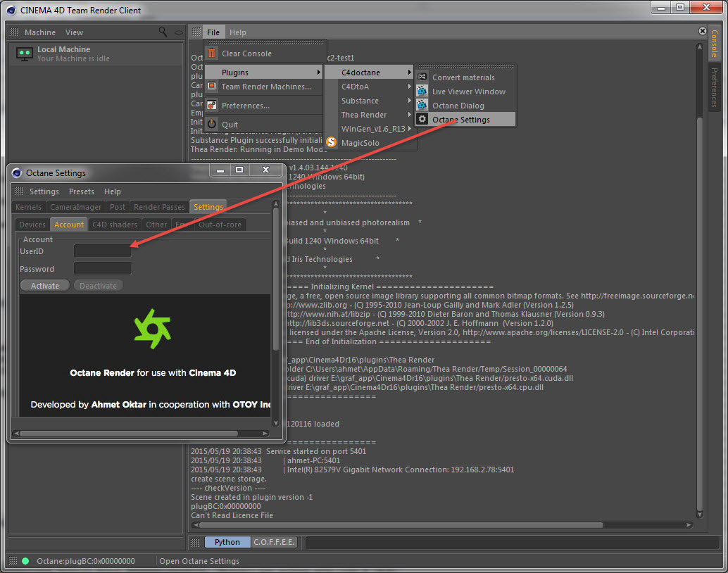The width and height of the screenshot is (728, 573).
Task: Click the Preferences menu icon
Action: (212, 106)
